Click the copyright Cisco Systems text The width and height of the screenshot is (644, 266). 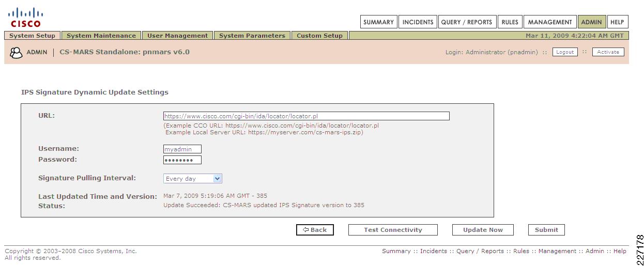71,251
